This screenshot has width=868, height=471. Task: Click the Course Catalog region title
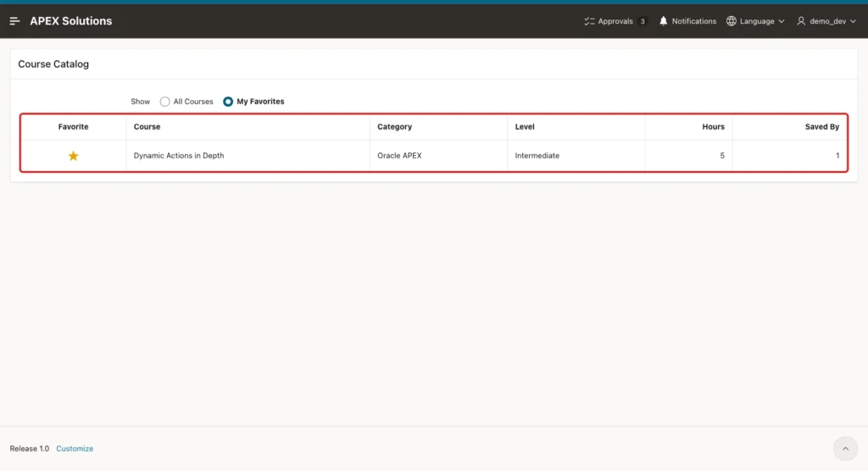(x=53, y=64)
